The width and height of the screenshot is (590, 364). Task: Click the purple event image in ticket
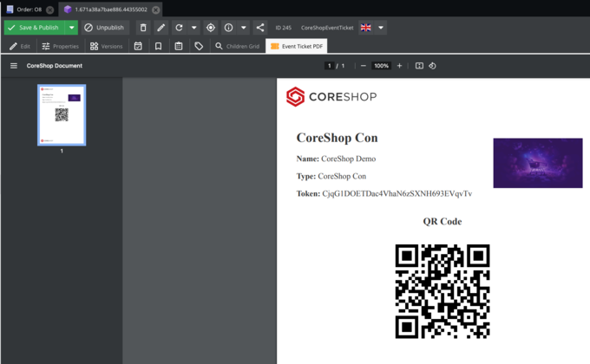tap(538, 163)
